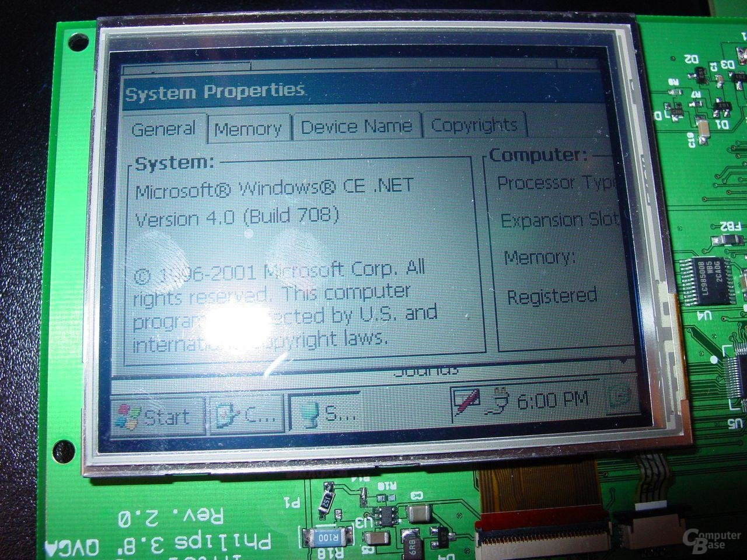Click the System: group heading
The image size is (747, 560).
[x=174, y=163]
